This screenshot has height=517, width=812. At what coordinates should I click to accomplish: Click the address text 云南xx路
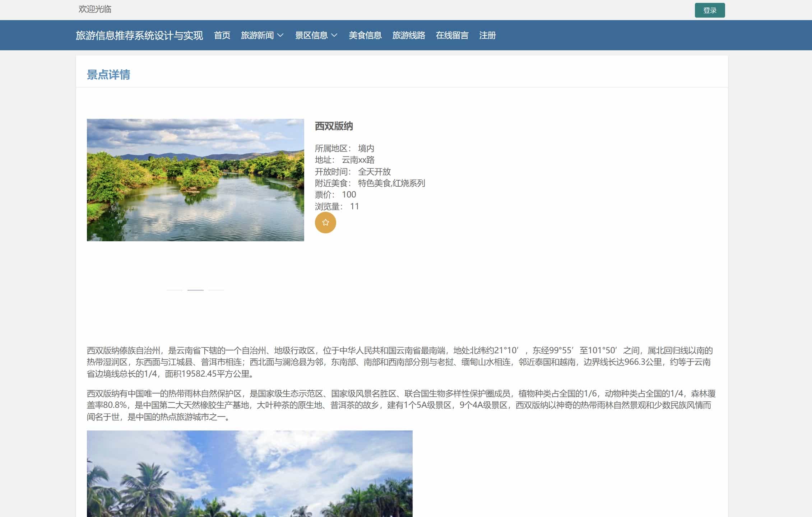click(x=358, y=160)
